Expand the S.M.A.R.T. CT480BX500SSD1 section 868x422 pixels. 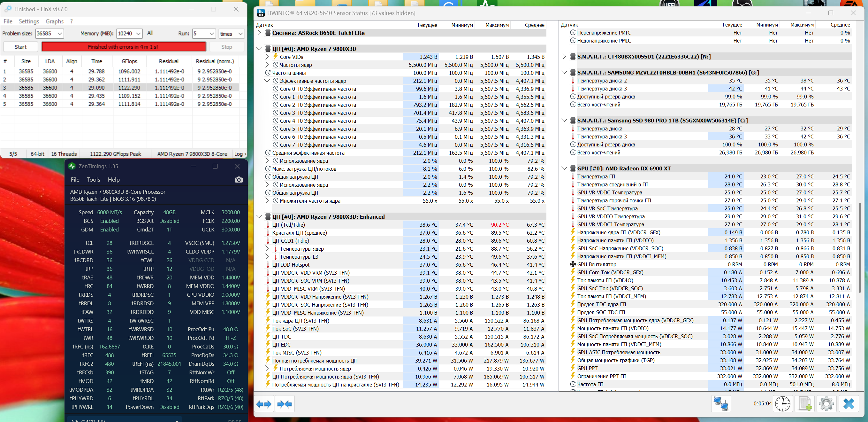click(564, 56)
